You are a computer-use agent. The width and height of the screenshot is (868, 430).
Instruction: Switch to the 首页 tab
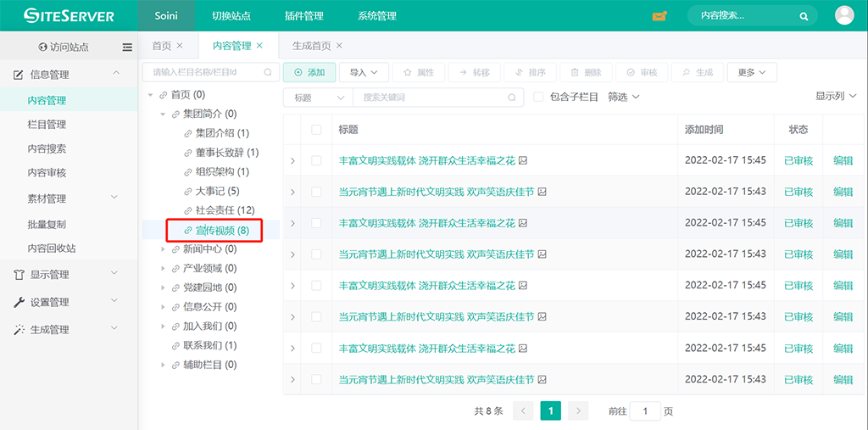[161, 46]
